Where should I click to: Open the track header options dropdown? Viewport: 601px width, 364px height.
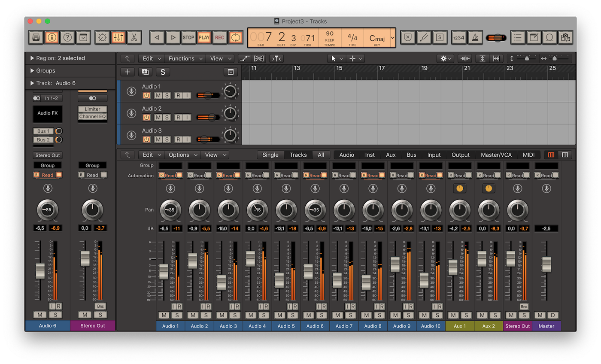tap(231, 72)
